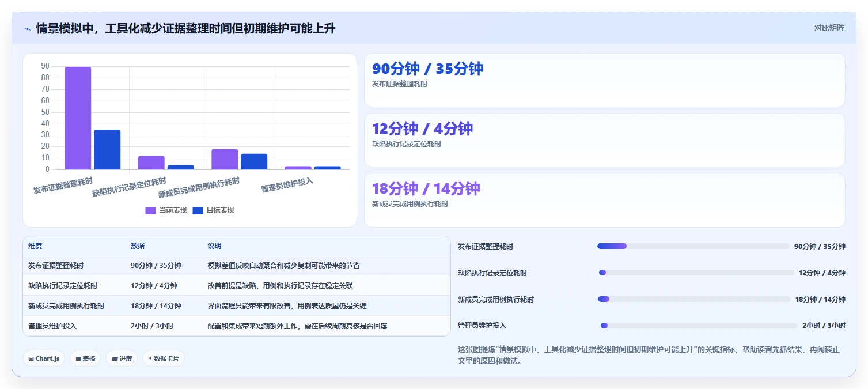Click the icon before the header title

tap(27, 29)
